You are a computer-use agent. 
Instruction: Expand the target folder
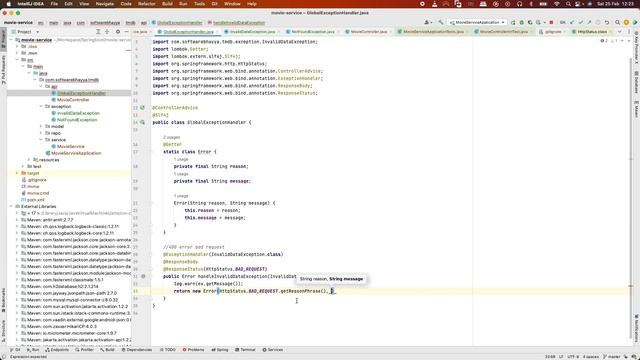click(x=17, y=173)
